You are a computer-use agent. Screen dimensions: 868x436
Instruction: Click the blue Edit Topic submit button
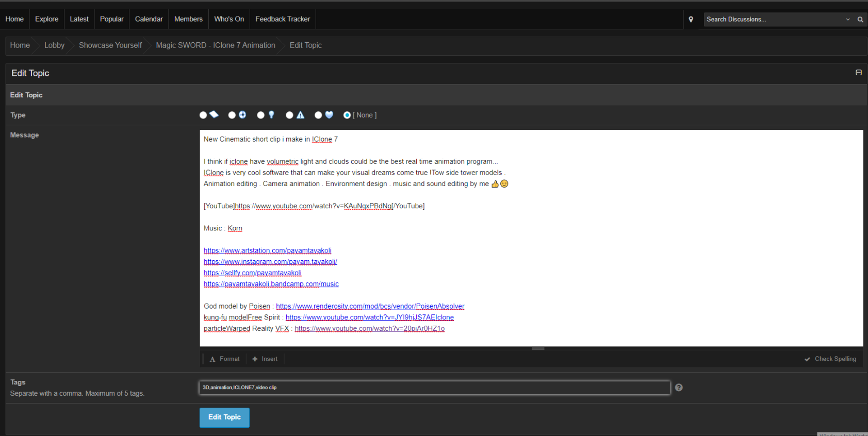224,417
